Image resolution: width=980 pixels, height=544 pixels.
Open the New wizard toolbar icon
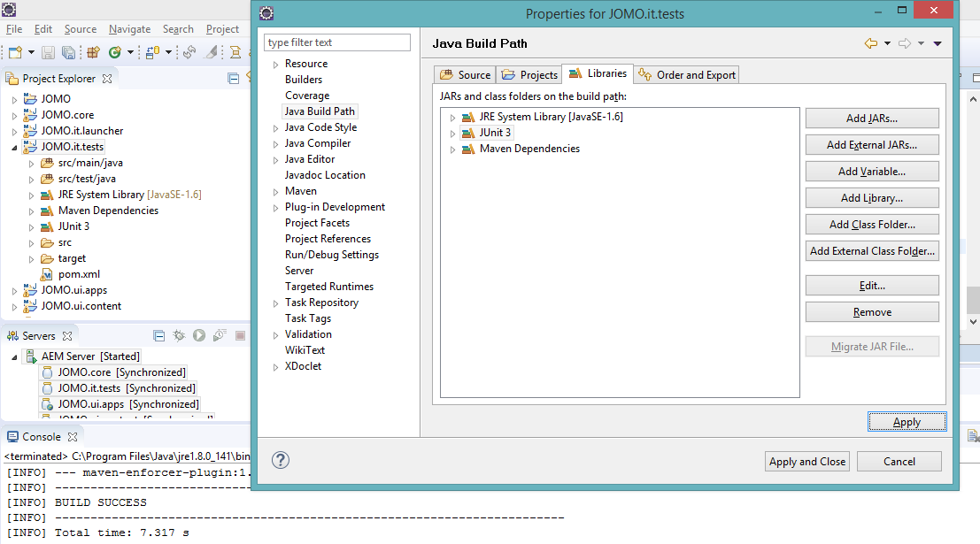coord(15,51)
